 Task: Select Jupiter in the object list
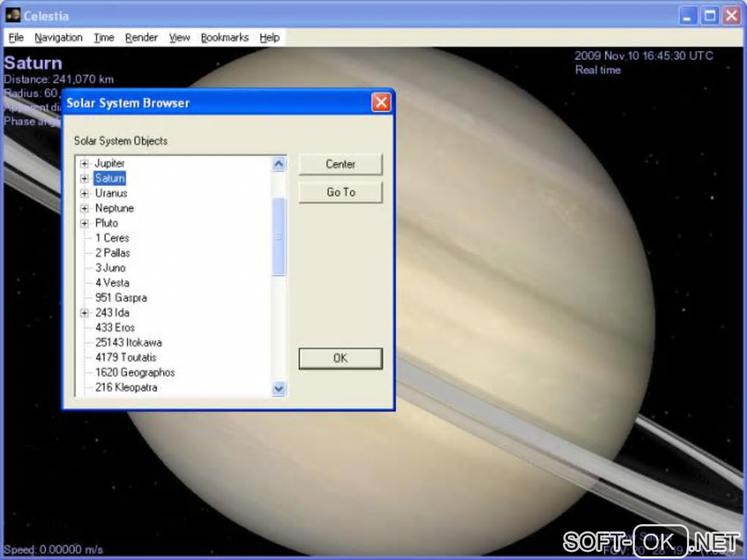[110, 163]
